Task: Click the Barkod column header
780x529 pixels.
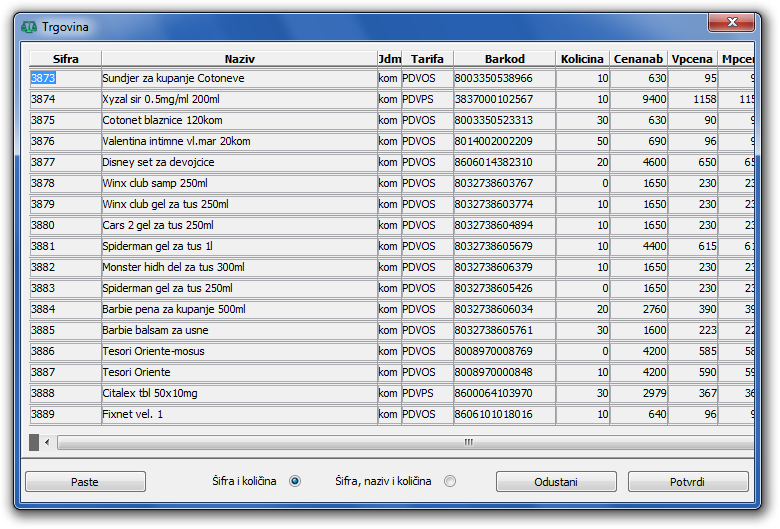Action: 504,59
